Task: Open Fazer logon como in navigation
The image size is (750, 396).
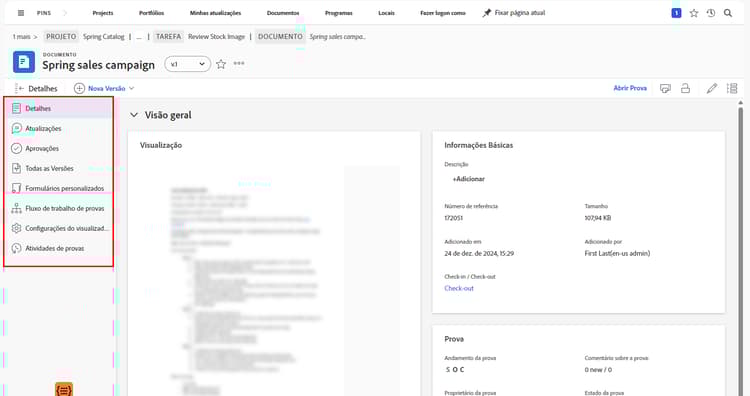Action: click(443, 13)
